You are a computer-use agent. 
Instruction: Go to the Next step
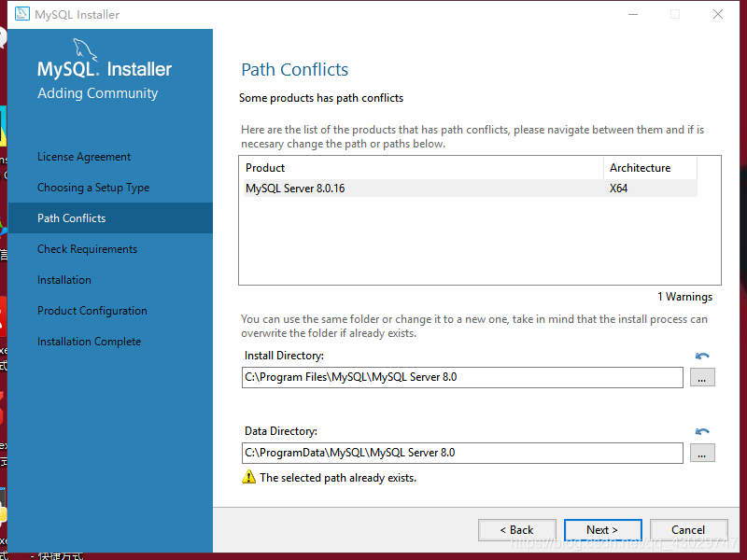point(602,530)
